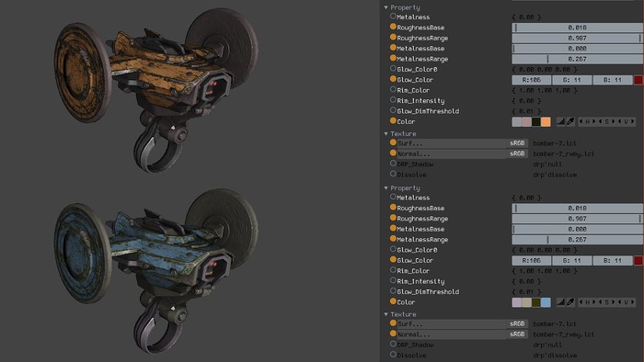Image resolution: width=644 pixels, height=362 pixels.
Task: Click the R:106 field of the first Glow_Color
Action: (532, 80)
